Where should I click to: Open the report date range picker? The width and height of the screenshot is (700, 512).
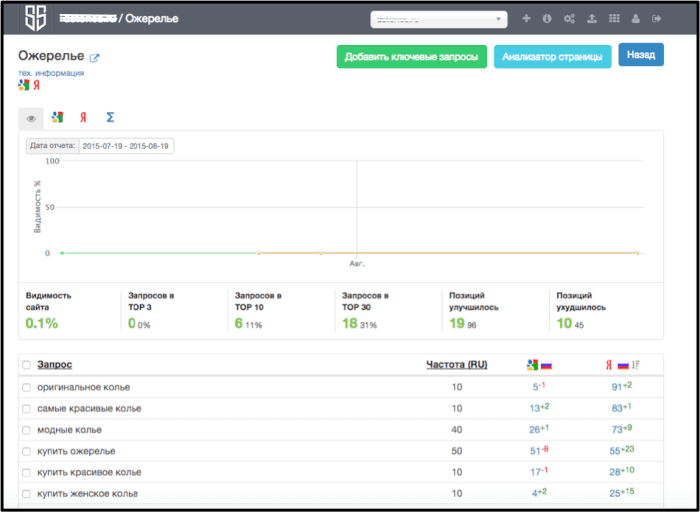point(126,146)
